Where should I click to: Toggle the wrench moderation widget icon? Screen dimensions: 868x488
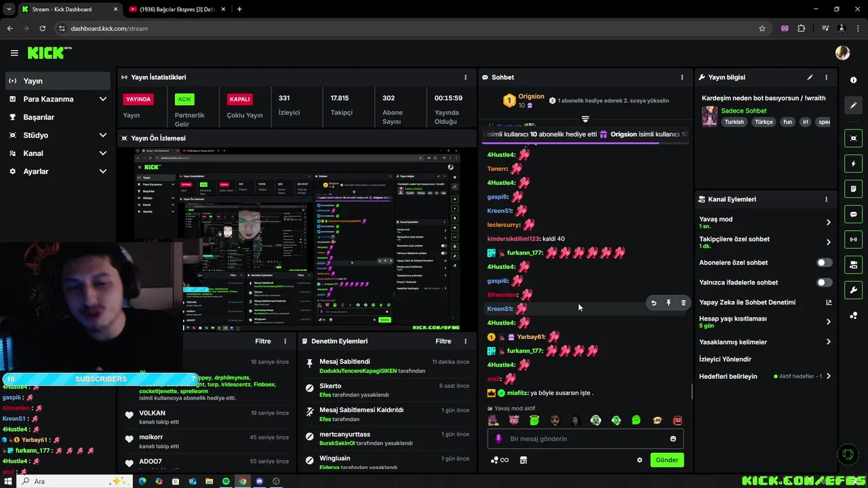tap(854, 290)
